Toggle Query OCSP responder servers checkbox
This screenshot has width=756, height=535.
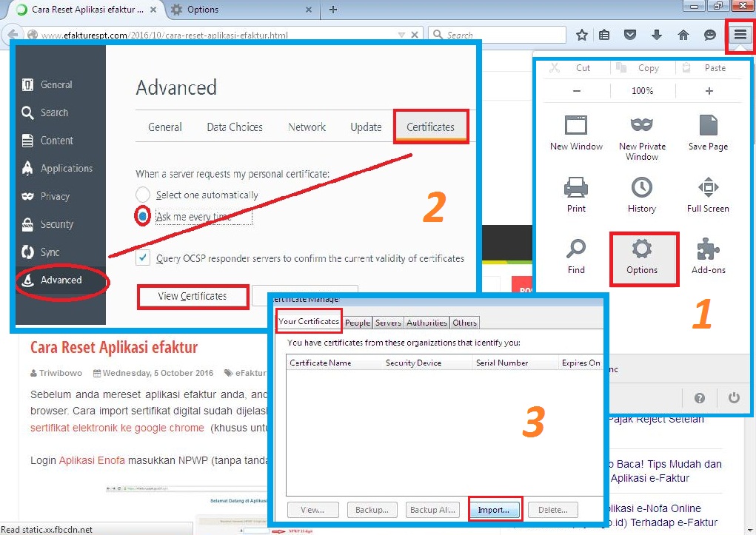coord(143,258)
